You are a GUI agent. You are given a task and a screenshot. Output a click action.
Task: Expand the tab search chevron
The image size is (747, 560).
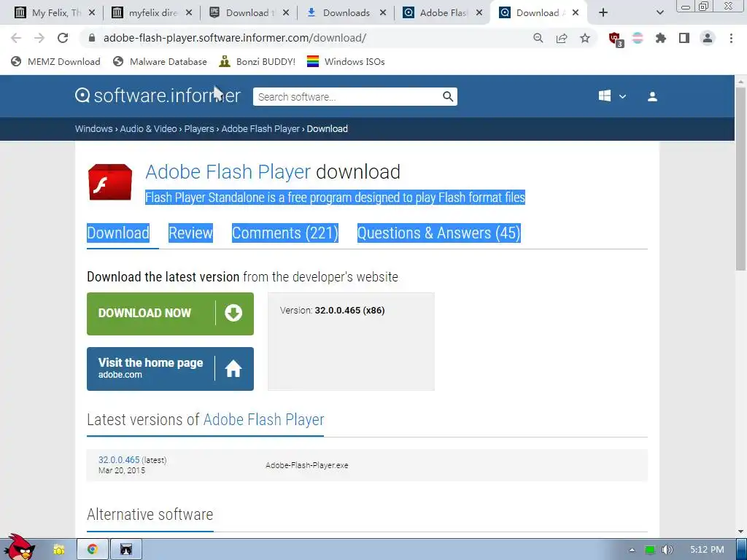pos(659,13)
